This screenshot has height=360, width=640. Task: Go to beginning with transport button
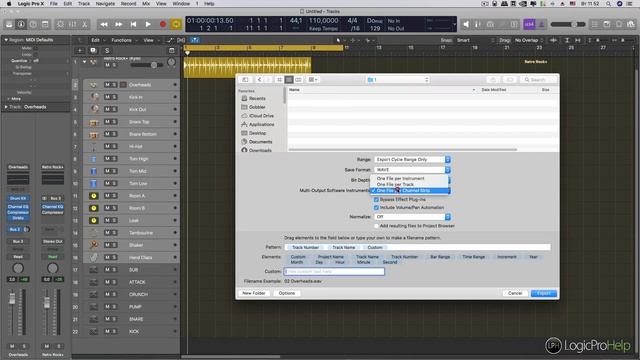tap(133, 24)
